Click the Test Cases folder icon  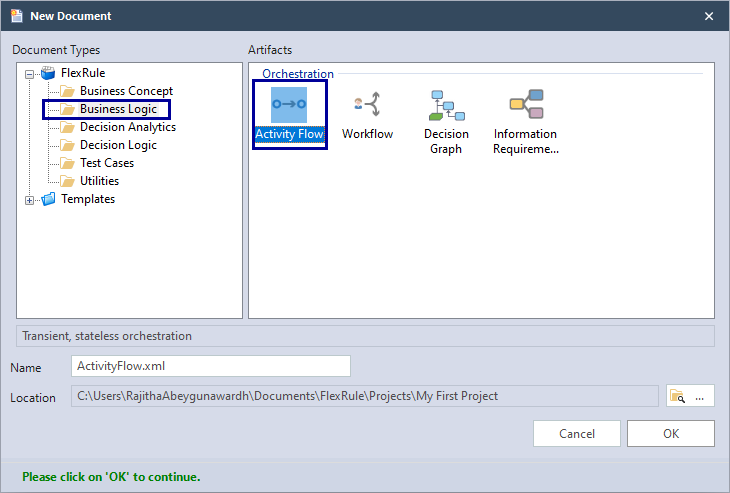pyautogui.click(x=68, y=163)
